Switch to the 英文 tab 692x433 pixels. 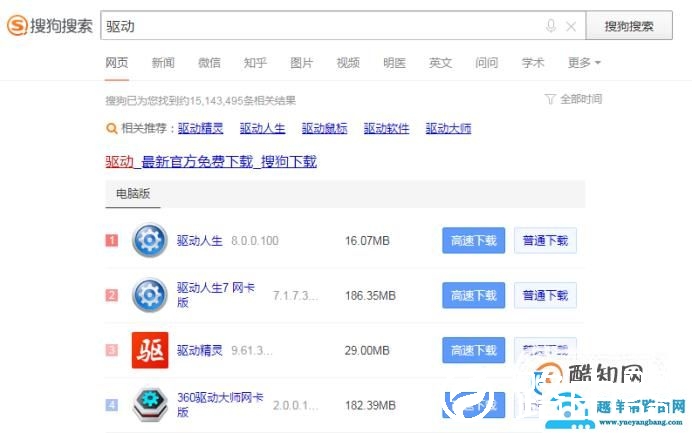[440, 63]
